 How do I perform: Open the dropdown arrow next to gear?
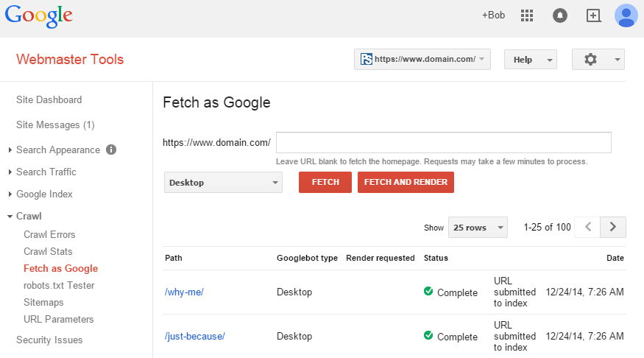coord(617,60)
